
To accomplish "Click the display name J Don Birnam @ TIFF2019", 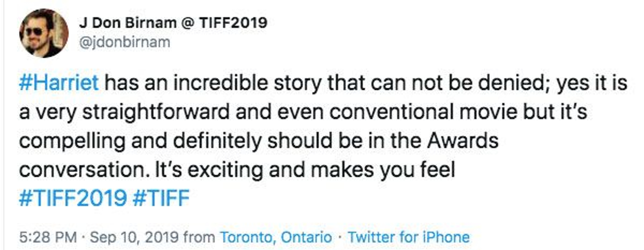I will point(173,23).
